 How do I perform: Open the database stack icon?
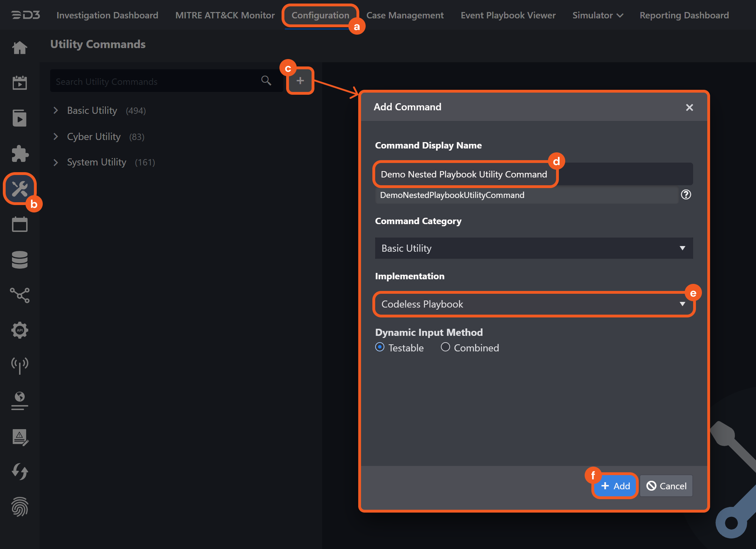click(x=20, y=260)
